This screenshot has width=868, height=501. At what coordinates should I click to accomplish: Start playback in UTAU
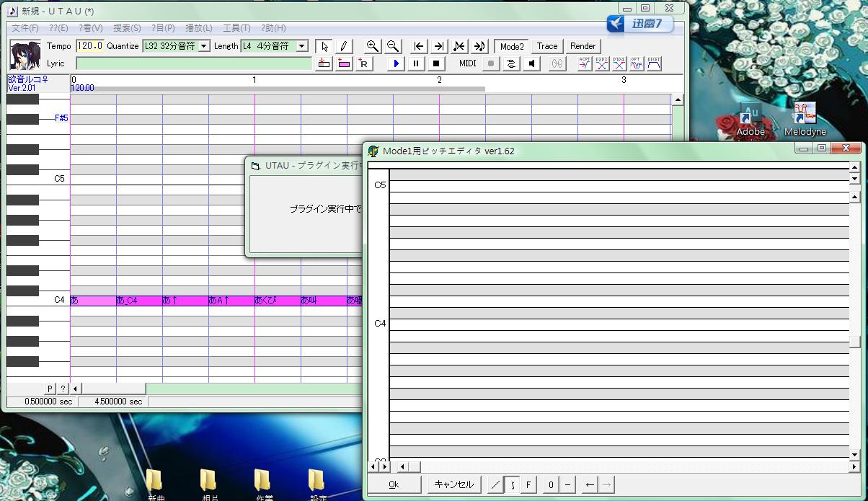click(x=396, y=63)
